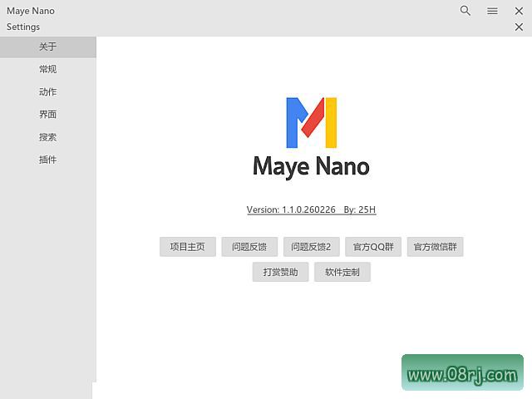Select the 关于 tab in sidebar

point(47,47)
